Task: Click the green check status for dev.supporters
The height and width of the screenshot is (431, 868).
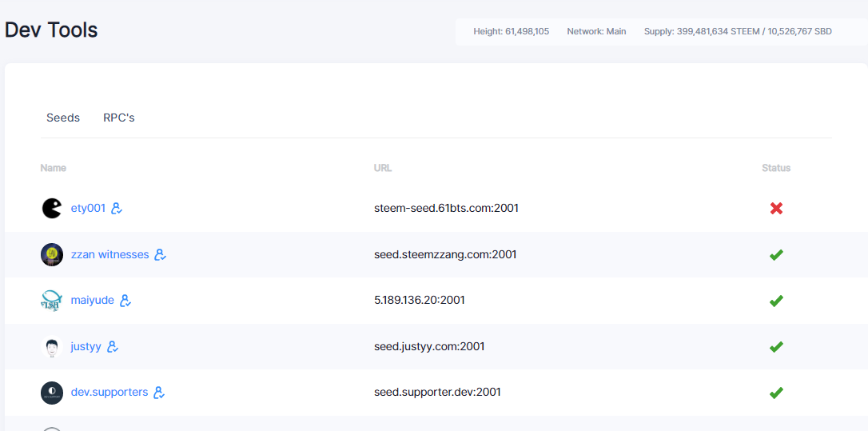Action: [x=776, y=393]
